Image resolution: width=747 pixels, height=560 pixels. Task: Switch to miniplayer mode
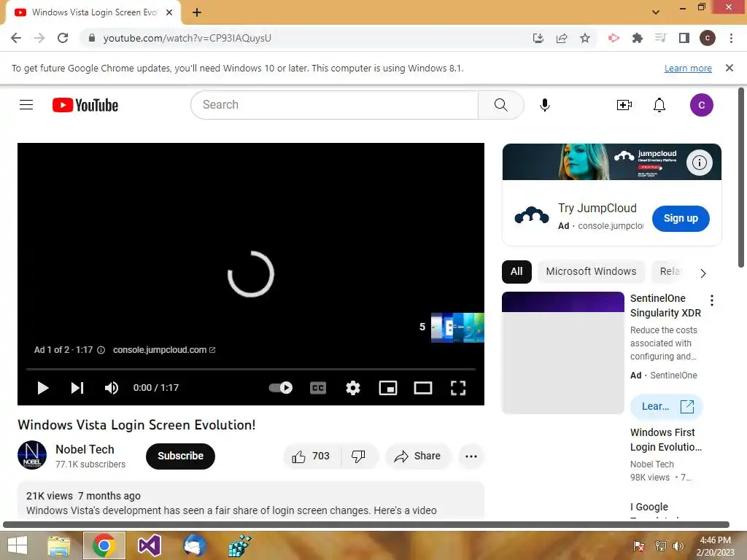click(388, 388)
